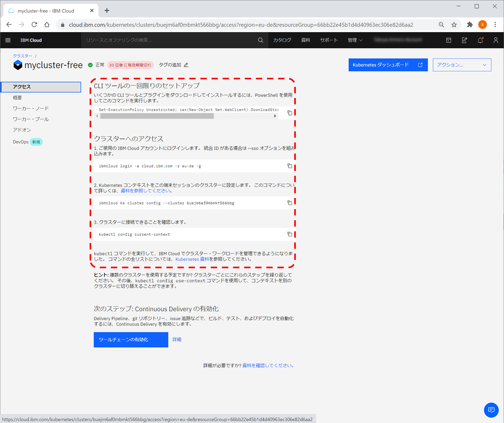This screenshot has height=423, width=504.
Task: Reload the page with refresh icon
Action: (34, 25)
